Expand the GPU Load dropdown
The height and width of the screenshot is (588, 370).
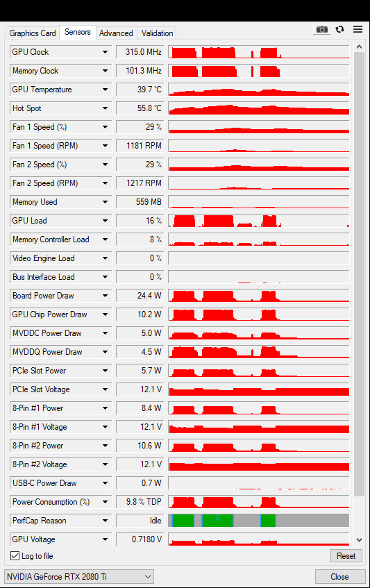(x=105, y=221)
